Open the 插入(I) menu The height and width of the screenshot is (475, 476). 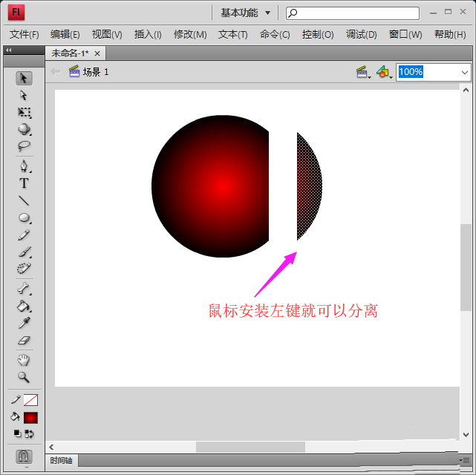[148, 34]
